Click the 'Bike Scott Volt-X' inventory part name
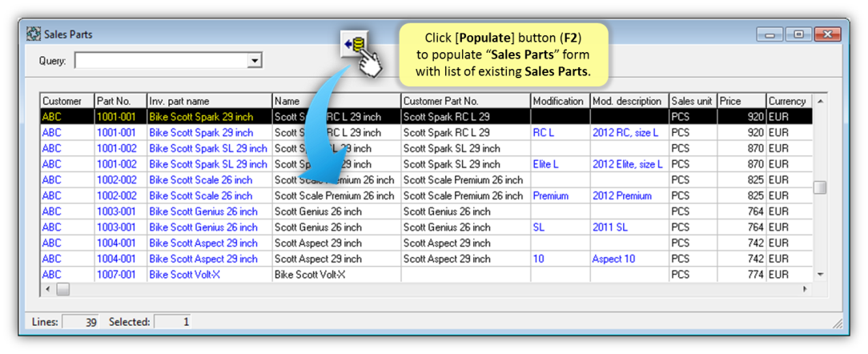868x354 pixels. click(209, 274)
